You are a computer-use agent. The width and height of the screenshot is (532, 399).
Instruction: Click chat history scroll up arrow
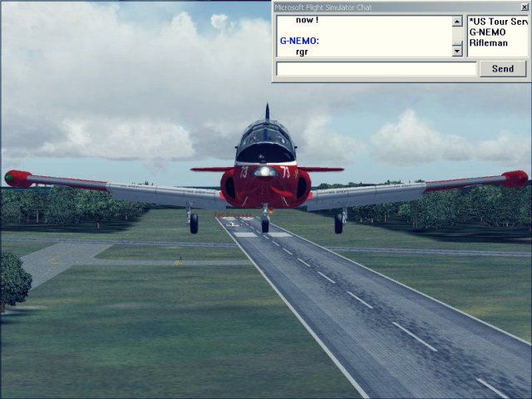457,22
